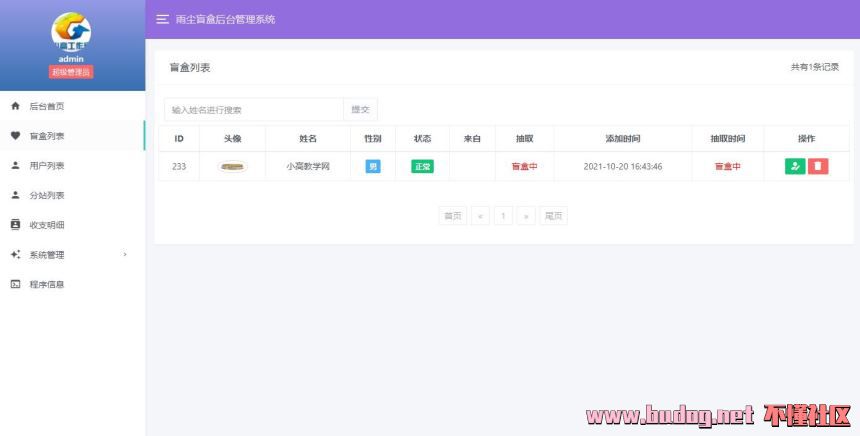Go to 尾页 last page

coord(553,216)
